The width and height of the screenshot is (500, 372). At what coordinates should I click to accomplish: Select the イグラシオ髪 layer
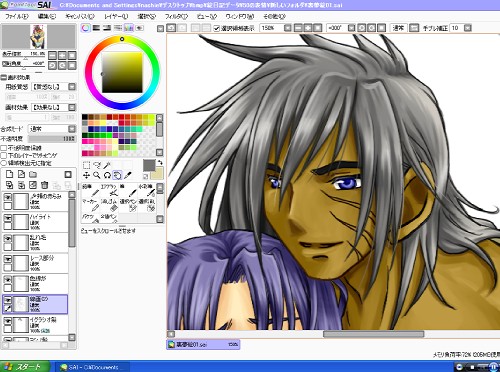pos(35,324)
